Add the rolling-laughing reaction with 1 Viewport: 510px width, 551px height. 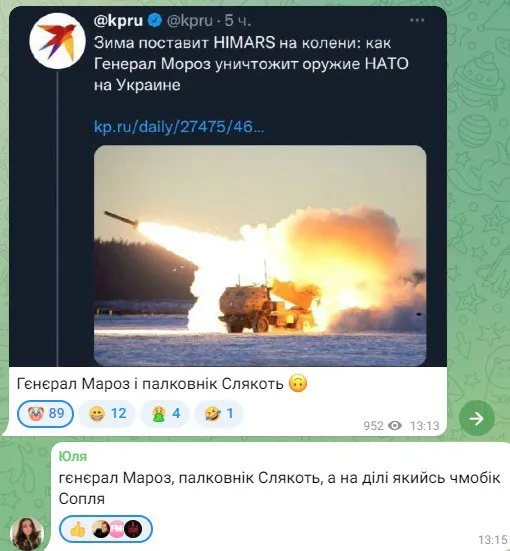(219, 414)
